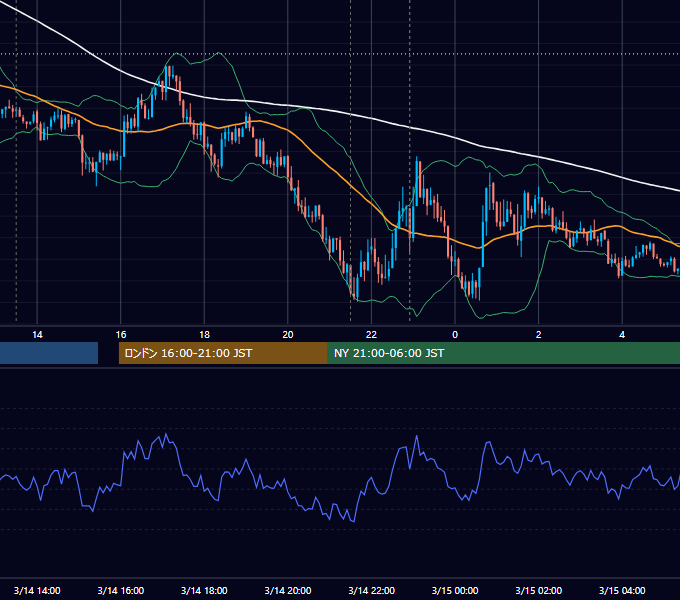Select the 3/15 04:00 time label
Viewport: 680px width, 600px height.
tap(622, 590)
